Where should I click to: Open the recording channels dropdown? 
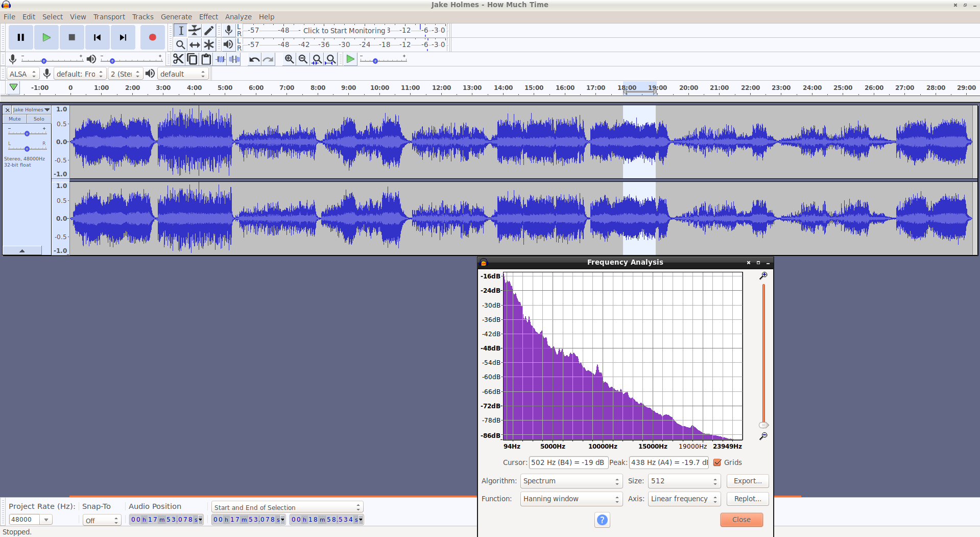[125, 74]
